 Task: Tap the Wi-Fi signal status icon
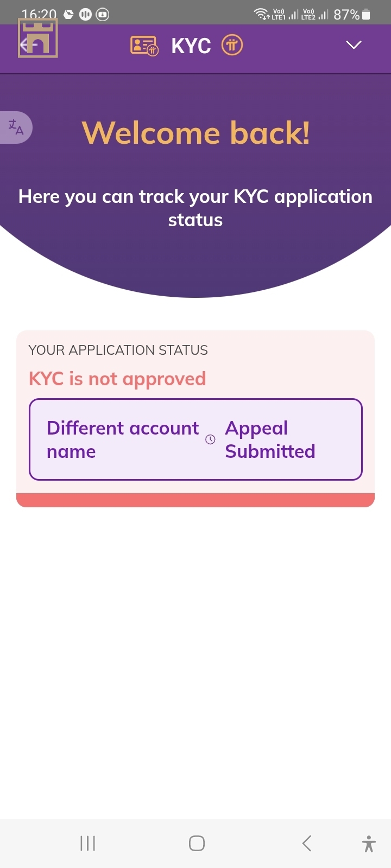pos(262,15)
